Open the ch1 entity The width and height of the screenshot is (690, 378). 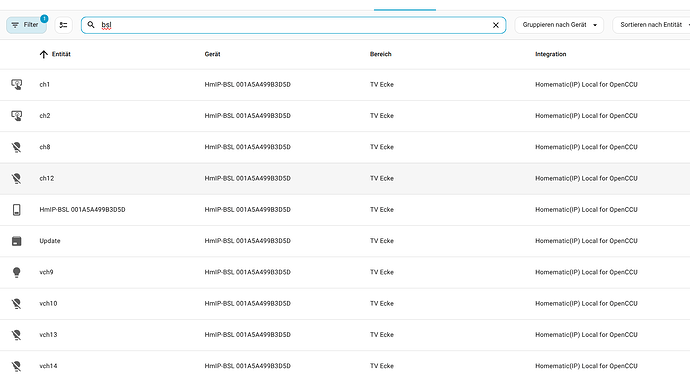point(44,84)
